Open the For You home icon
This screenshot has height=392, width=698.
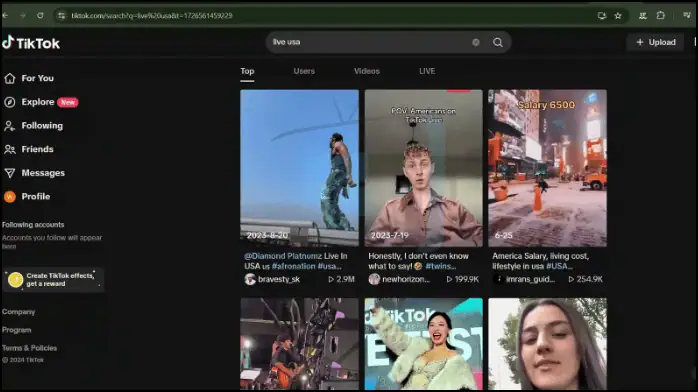10,78
